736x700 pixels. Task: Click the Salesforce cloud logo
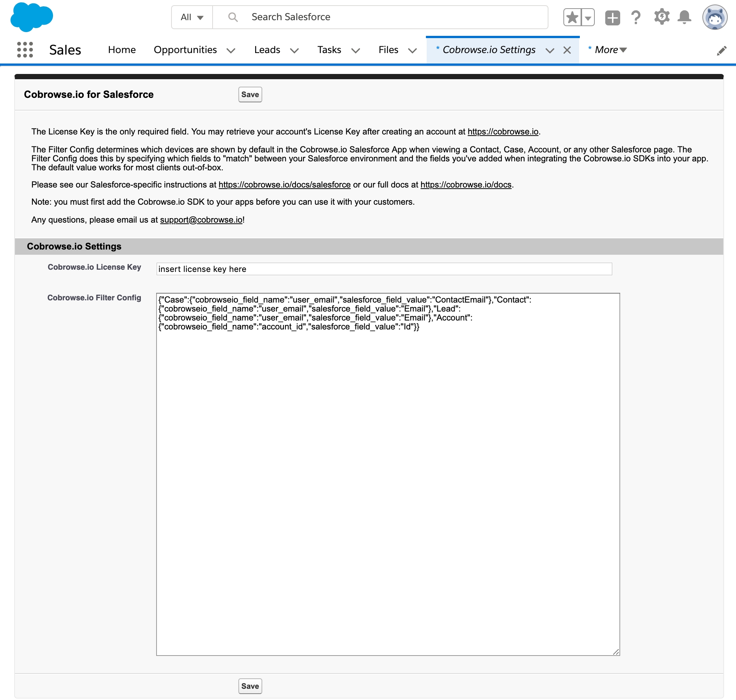point(32,17)
